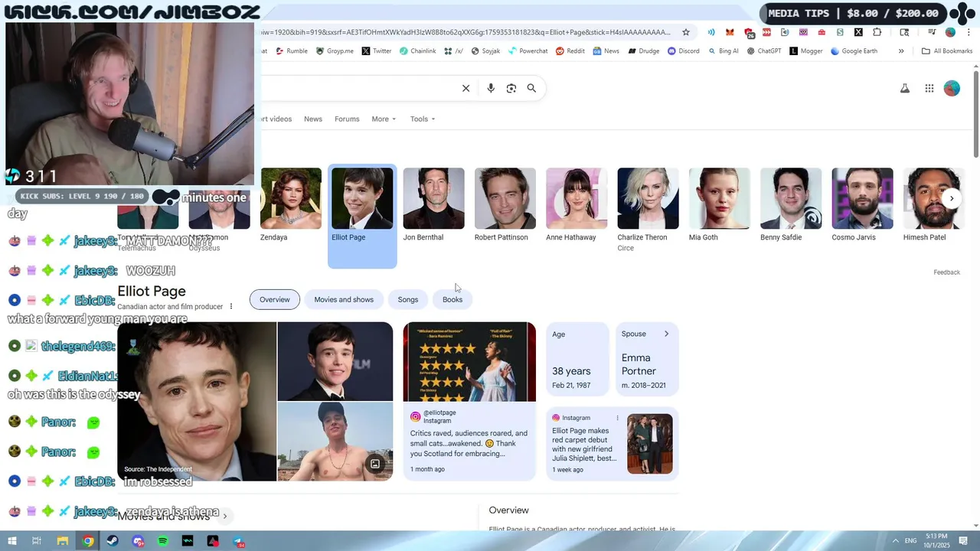Open Discord from taskbar
980x551 pixels.
[x=138, y=541]
